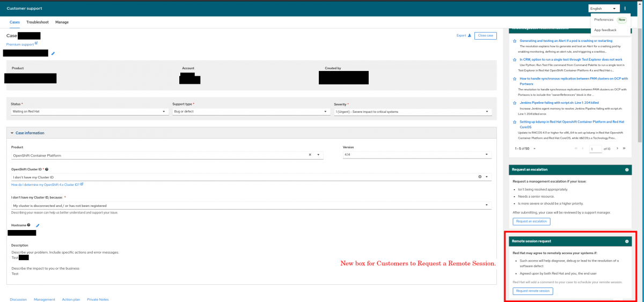Go to previous page of recommendations
The height and width of the screenshot is (302, 644).
tap(583, 148)
